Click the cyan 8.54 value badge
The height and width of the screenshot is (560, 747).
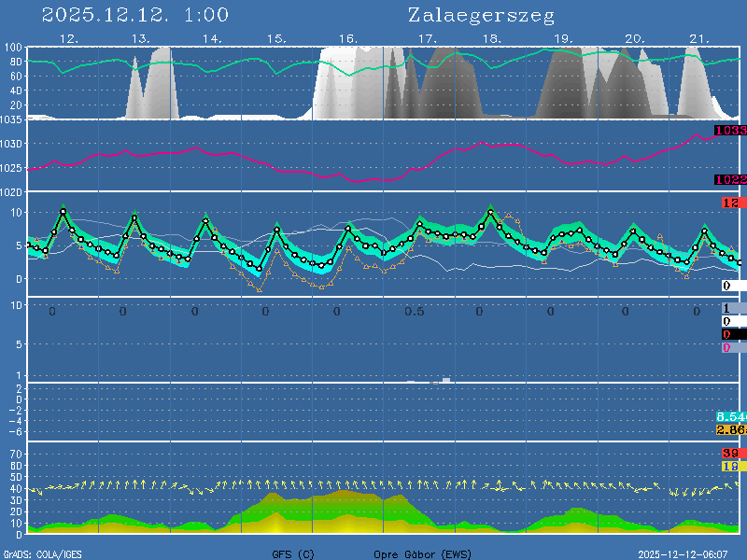[730, 416]
